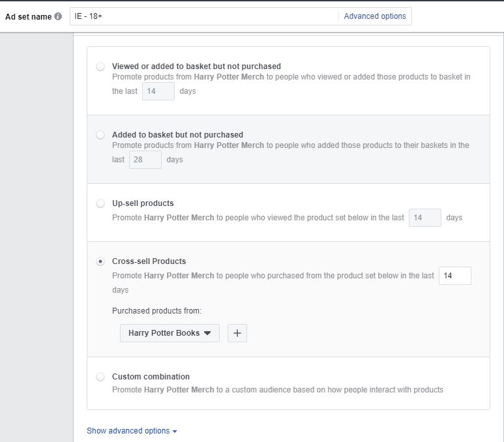504x442 pixels.
Task: Click the Up-sell products title text
Action: coord(143,203)
